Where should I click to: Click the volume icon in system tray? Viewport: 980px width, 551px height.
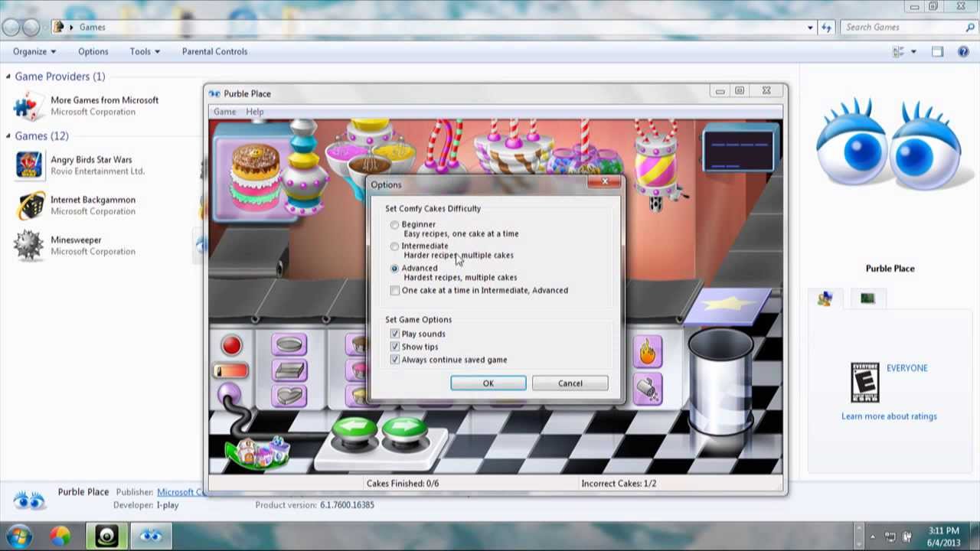(x=907, y=537)
